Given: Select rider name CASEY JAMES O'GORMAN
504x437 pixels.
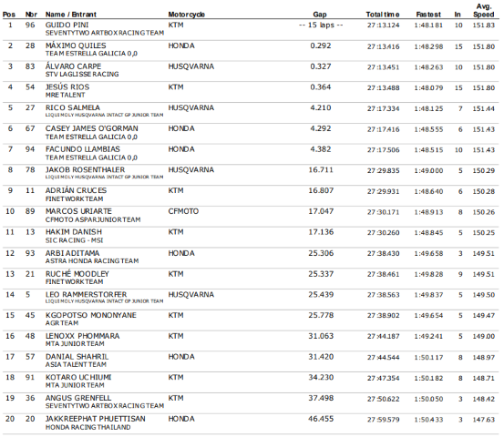Looking at the screenshot, I should pos(92,128).
